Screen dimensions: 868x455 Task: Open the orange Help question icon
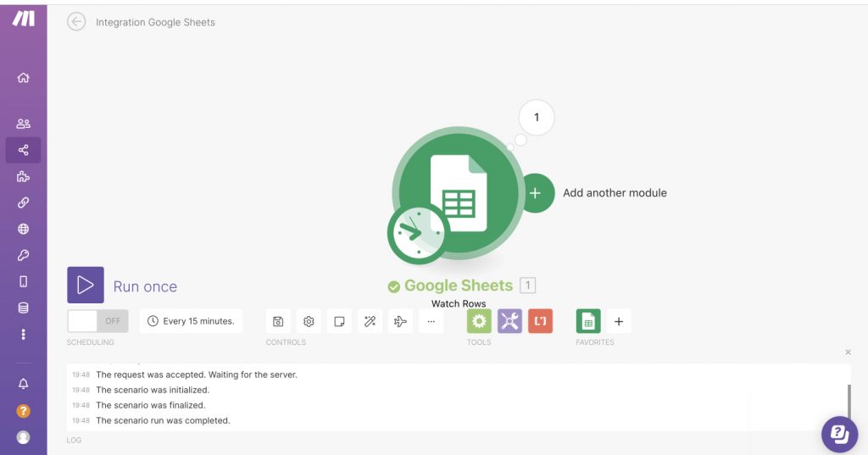pos(23,411)
